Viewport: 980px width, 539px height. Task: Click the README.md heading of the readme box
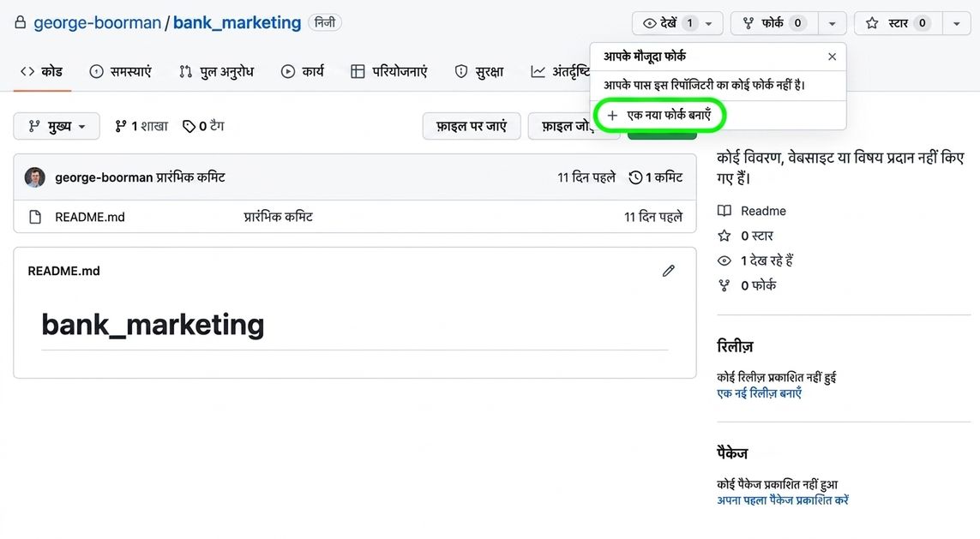(63, 271)
